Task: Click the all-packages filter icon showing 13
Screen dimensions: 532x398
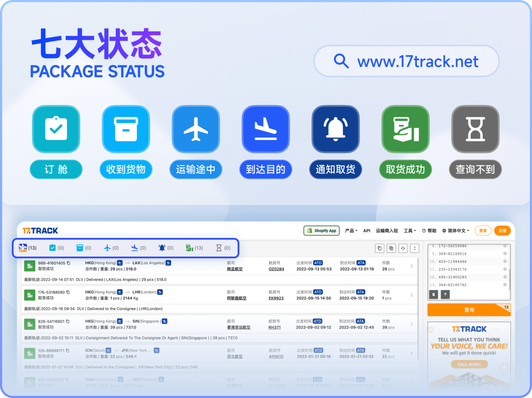Action: coord(23,248)
